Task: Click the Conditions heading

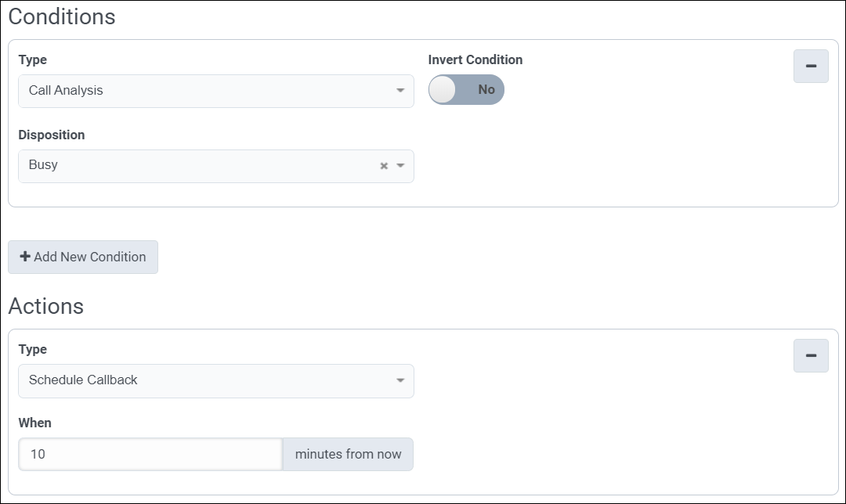Action: pyautogui.click(x=62, y=16)
